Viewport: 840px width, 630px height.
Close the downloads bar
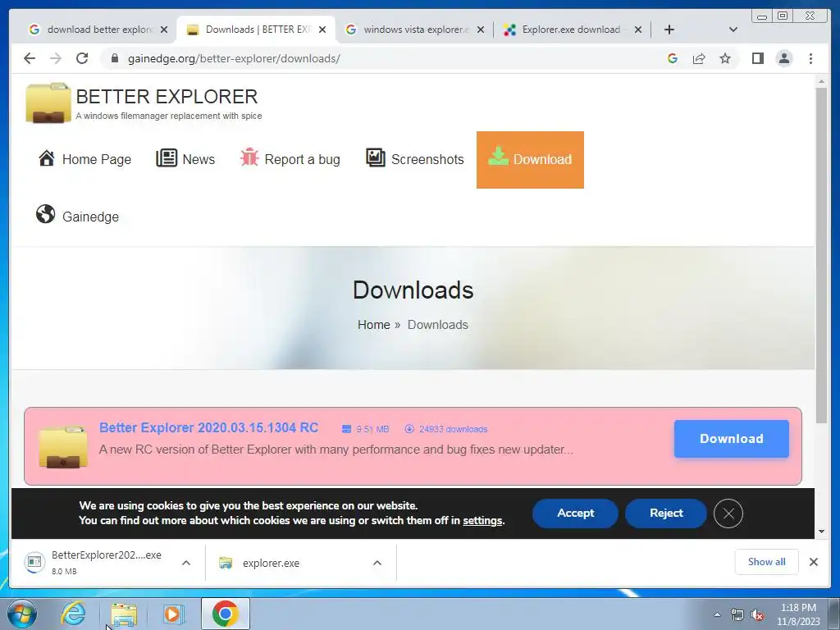813,562
